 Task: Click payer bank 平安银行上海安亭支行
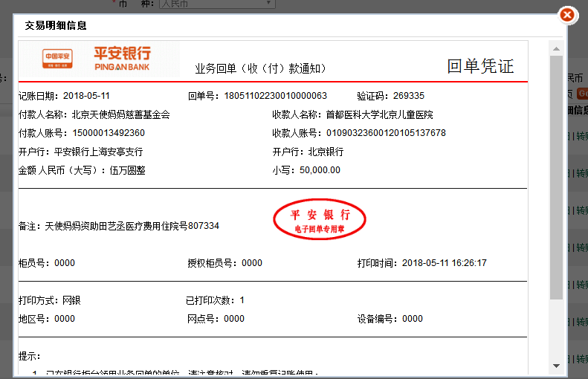coord(99,152)
